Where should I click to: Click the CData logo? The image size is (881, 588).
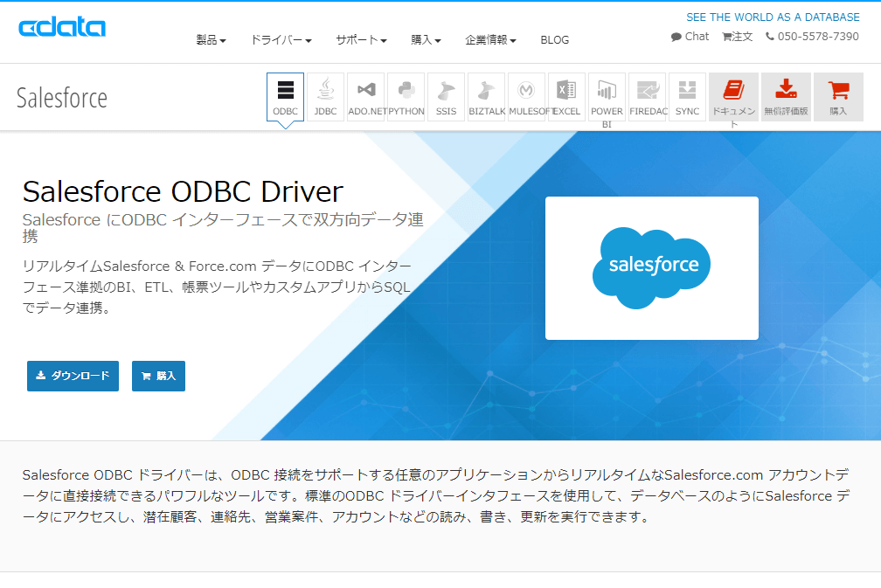62,27
